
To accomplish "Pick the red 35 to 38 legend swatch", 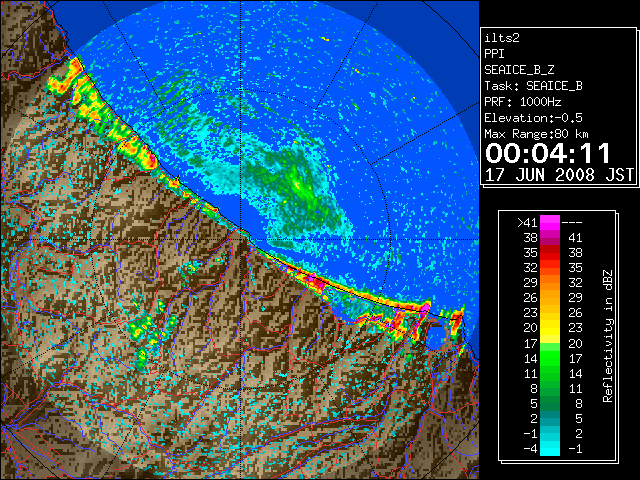I will (550, 253).
